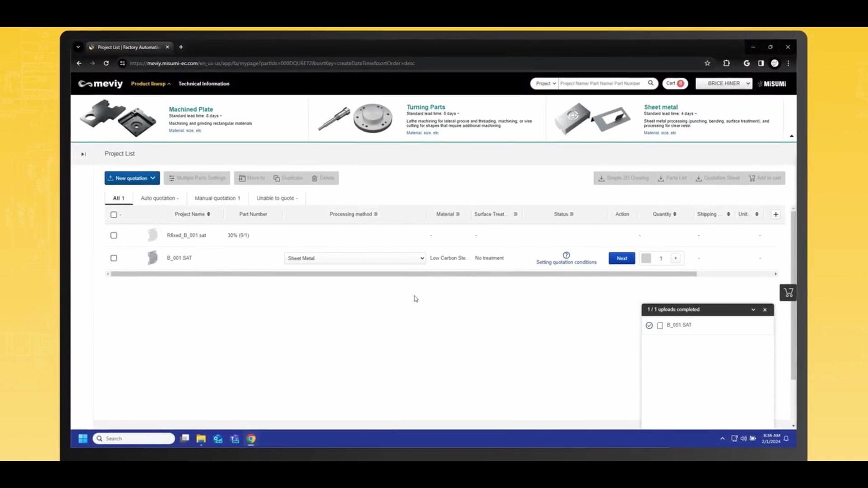Reload the page with the refresh icon
The image size is (868, 488).
(x=106, y=63)
